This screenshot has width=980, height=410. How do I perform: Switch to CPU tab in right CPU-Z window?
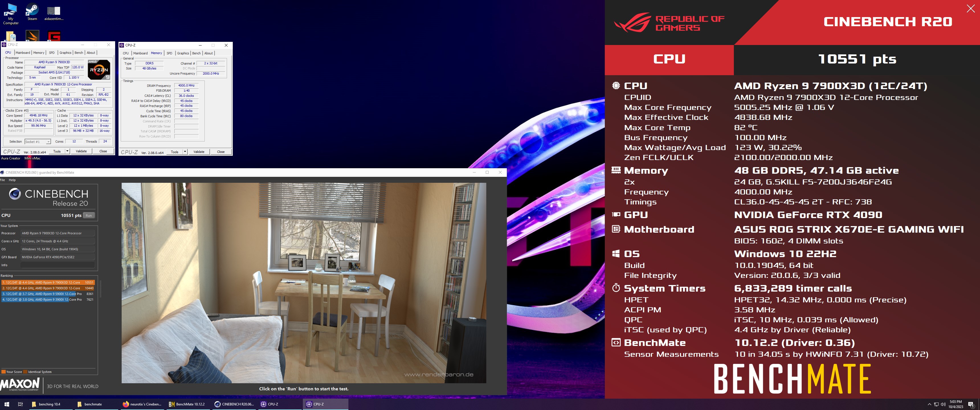[x=126, y=53]
